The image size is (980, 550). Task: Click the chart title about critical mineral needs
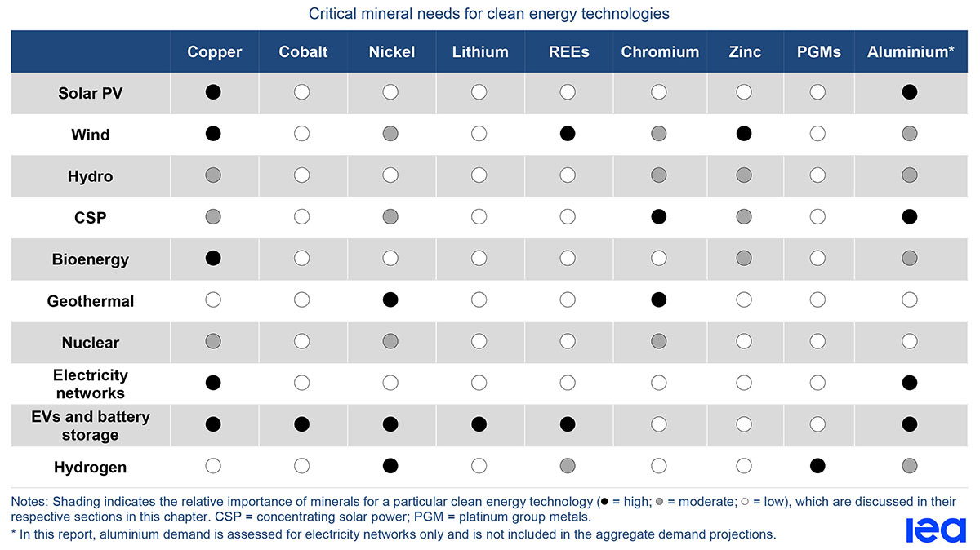click(x=489, y=14)
